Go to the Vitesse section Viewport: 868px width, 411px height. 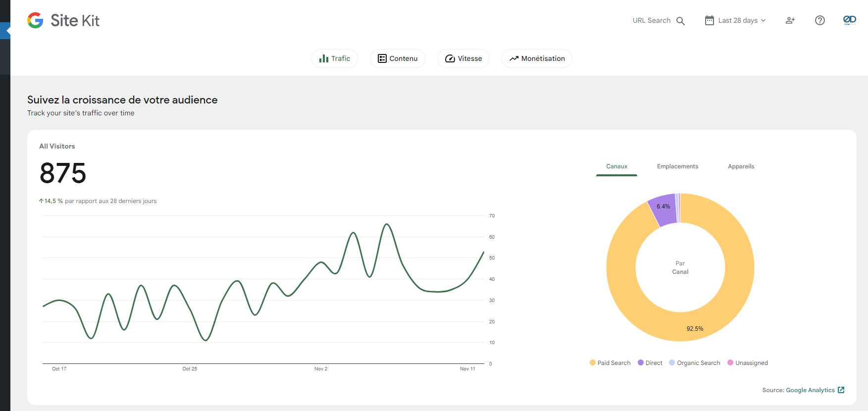(x=463, y=58)
